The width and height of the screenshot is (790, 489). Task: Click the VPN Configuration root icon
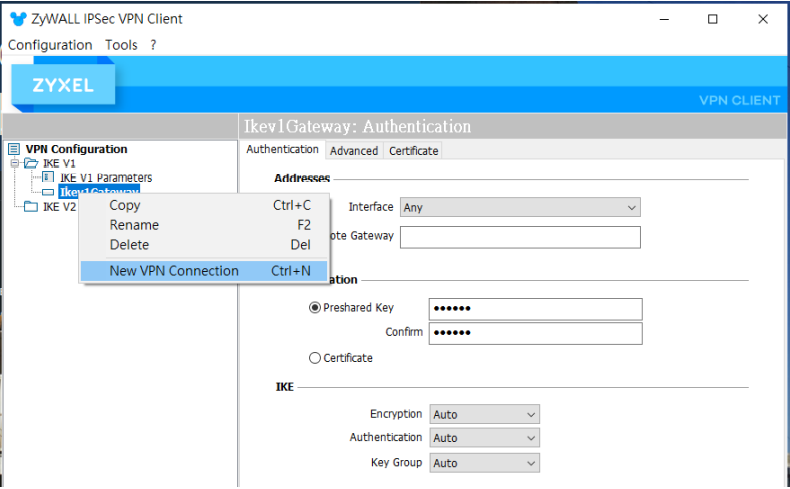coord(14,149)
